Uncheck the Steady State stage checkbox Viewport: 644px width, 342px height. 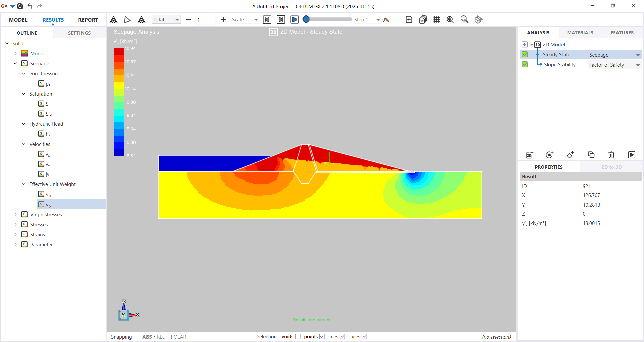pos(525,55)
